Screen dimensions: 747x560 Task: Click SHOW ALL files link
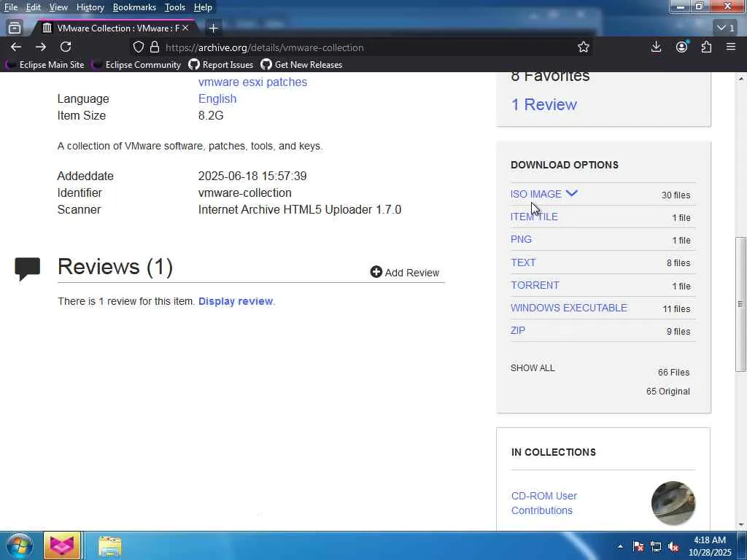533,368
